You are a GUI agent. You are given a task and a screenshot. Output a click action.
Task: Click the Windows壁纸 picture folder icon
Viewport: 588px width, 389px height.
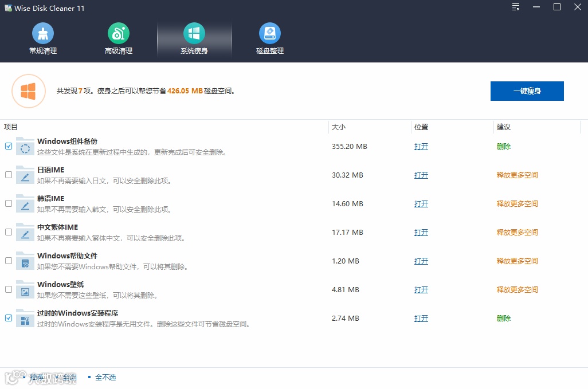click(x=25, y=290)
